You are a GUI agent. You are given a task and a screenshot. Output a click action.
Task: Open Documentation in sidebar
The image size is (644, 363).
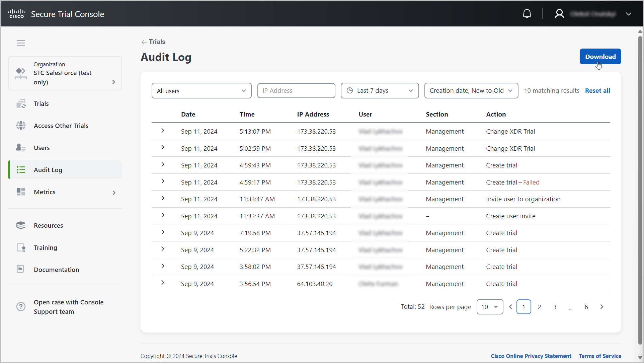pyautogui.click(x=56, y=270)
